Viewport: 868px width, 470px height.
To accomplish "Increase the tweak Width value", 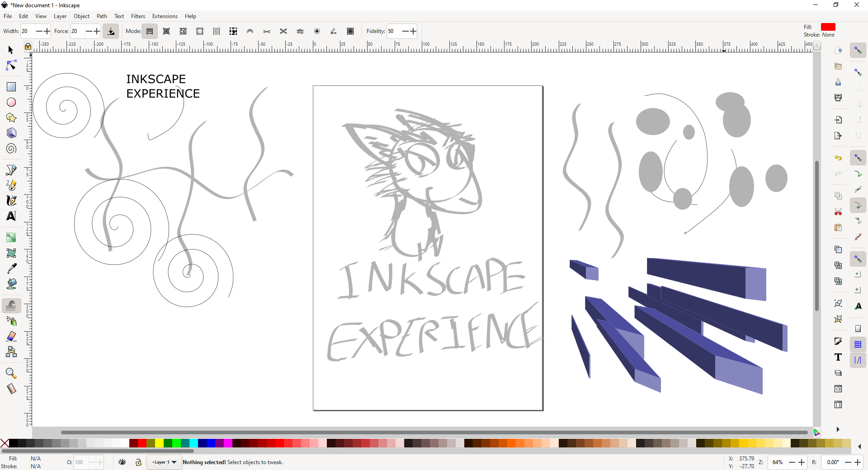I will coord(47,31).
